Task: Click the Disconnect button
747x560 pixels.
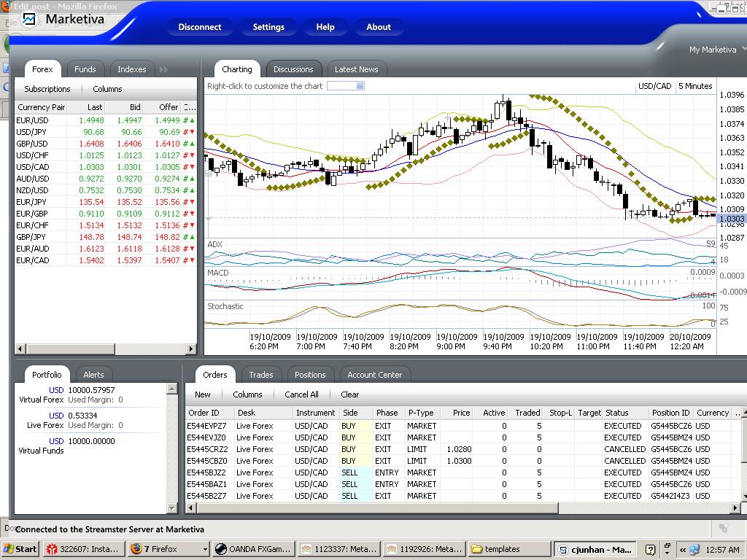Action: pyautogui.click(x=199, y=27)
